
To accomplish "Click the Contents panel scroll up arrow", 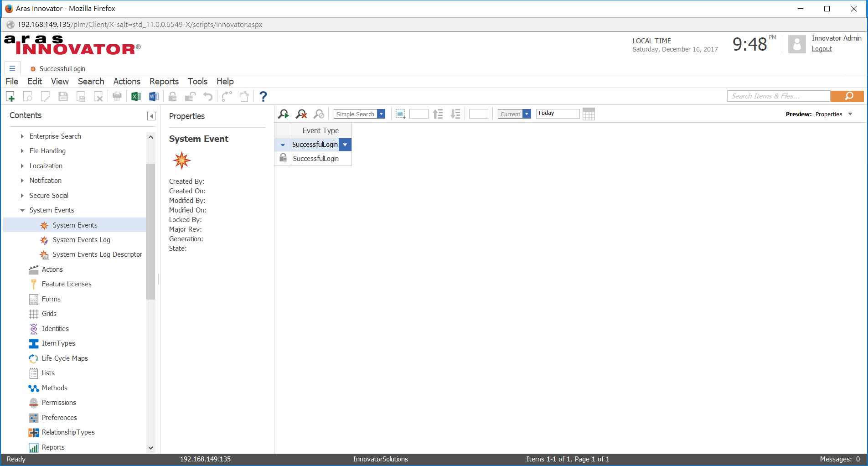I will click(x=151, y=137).
